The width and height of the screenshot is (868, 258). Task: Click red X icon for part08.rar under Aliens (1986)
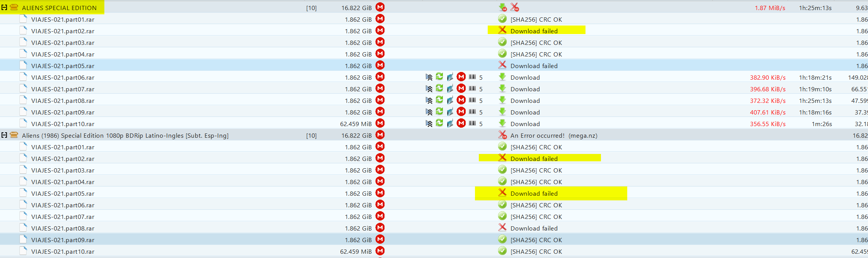pyautogui.click(x=502, y=227)
